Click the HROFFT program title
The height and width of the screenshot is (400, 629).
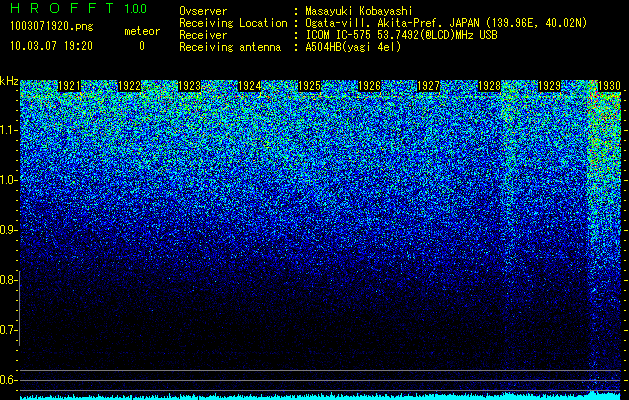62,8
